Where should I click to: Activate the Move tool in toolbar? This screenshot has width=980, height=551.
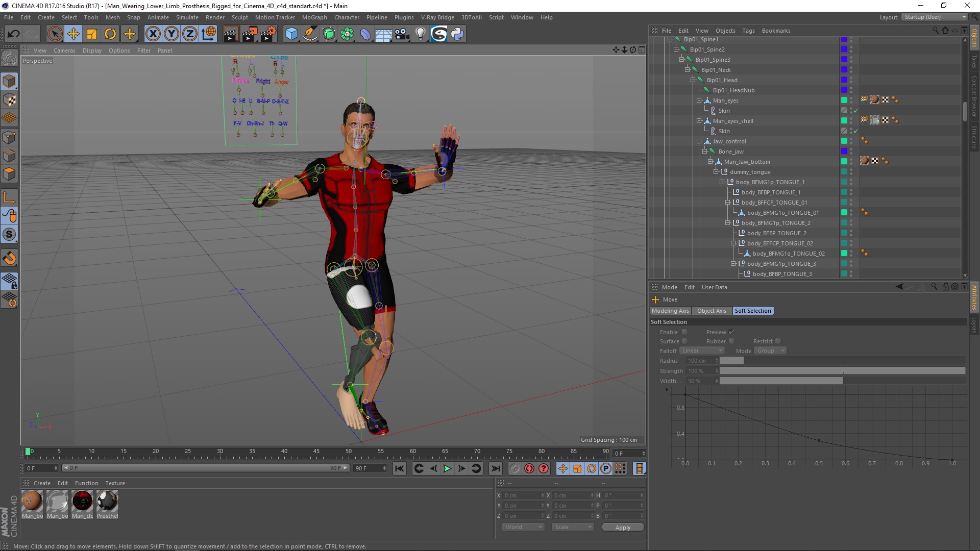[x=73, y=34]
